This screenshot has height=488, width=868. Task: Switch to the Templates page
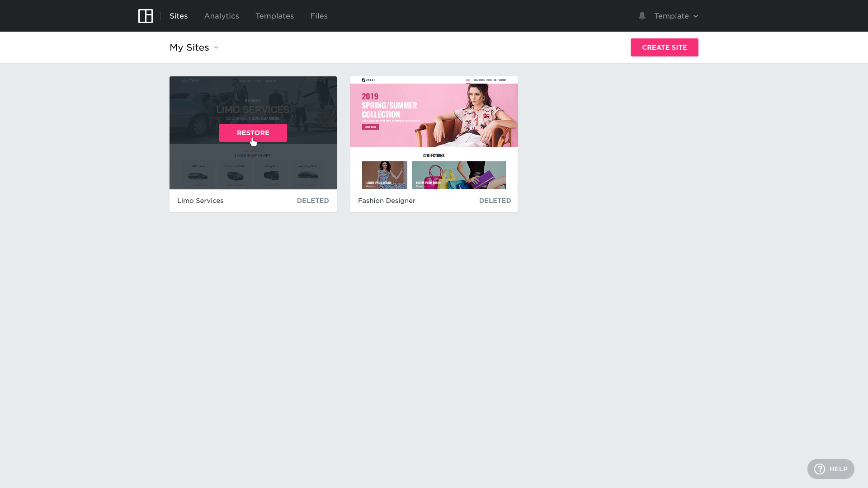tap(274, 16)
